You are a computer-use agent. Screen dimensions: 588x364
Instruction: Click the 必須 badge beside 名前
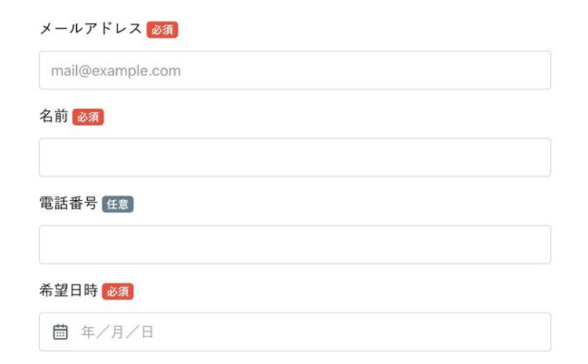[x=89, y=117]
